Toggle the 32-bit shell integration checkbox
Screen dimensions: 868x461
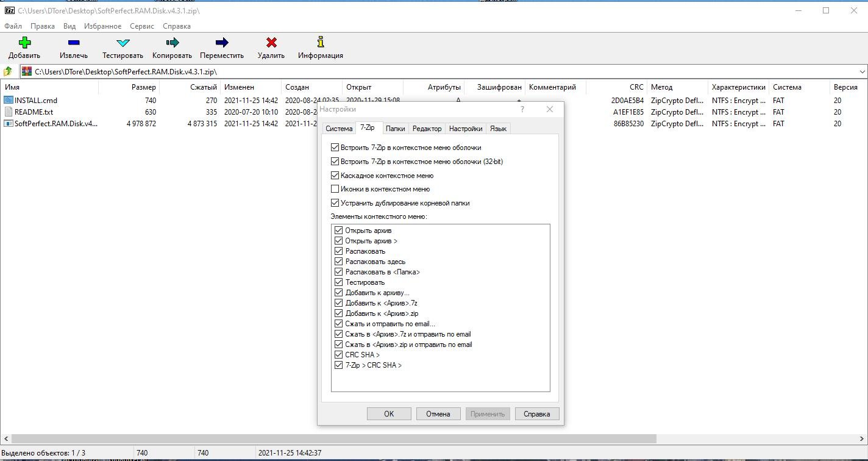[335, 162]
